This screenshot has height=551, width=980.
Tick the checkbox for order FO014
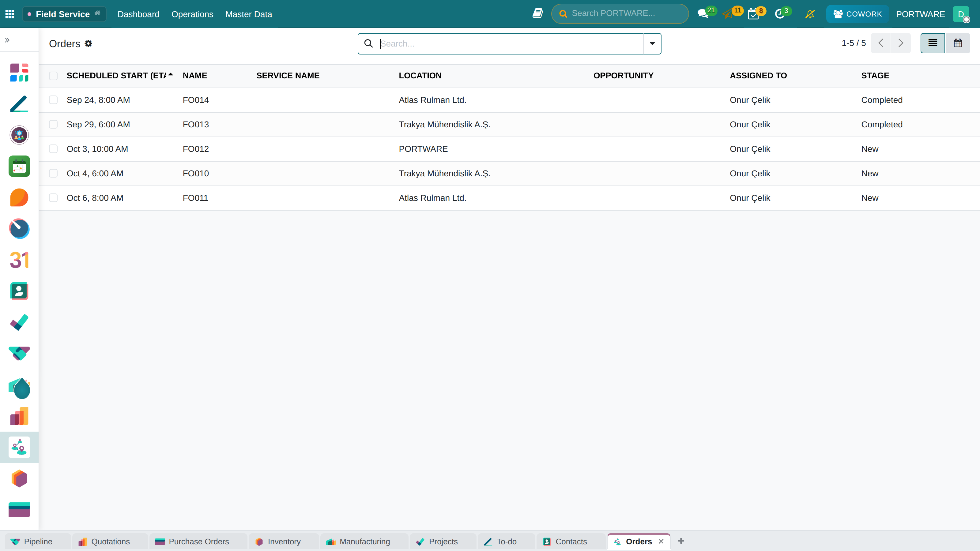[x=53, y=100]
